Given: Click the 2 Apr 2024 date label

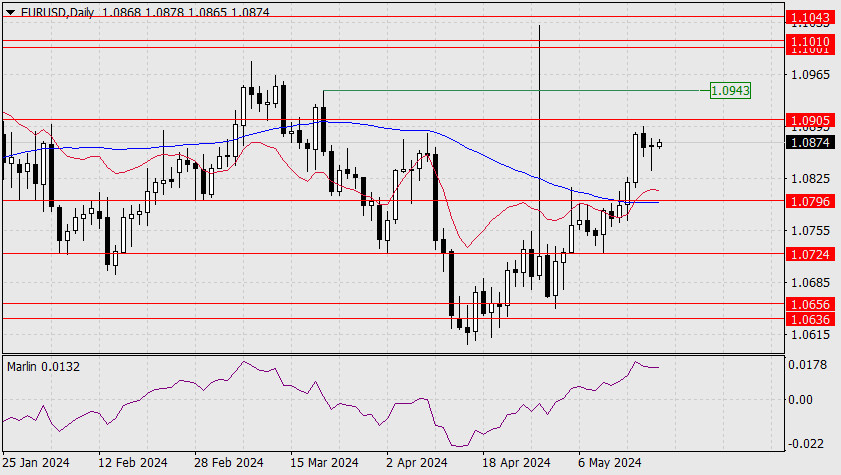Looking at the screenshot, I should point(417,463).
